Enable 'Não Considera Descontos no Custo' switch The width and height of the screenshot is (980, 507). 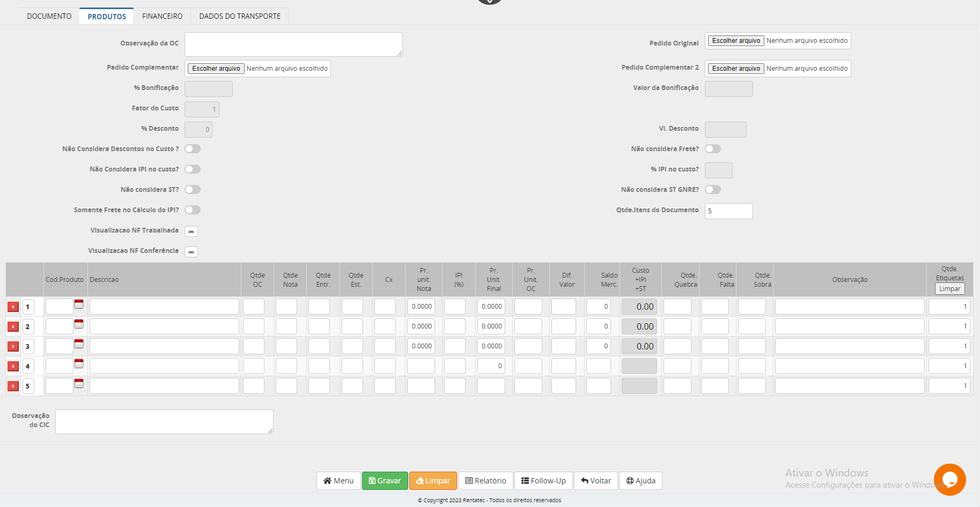[193, 149]
